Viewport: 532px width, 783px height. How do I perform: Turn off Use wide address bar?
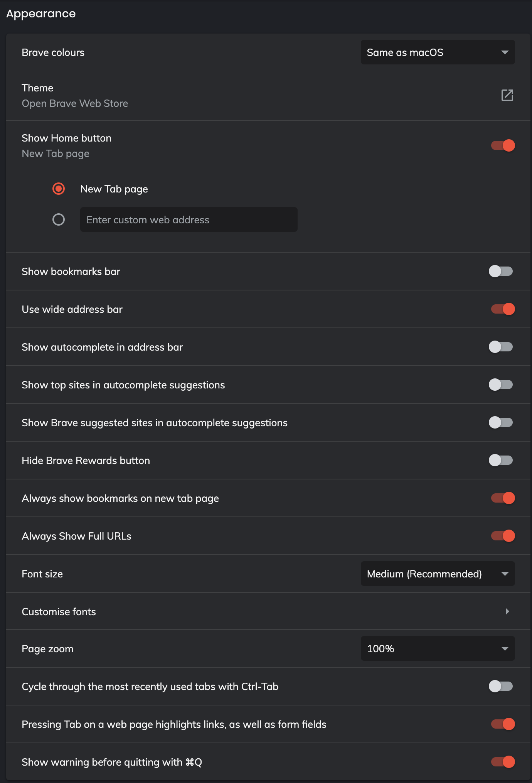pos(503,309)
